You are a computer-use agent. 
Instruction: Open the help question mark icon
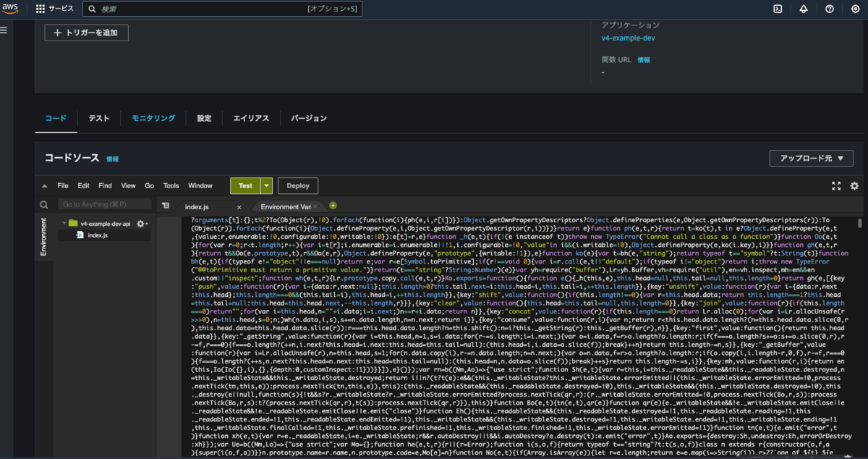click(x=829, y=9)
